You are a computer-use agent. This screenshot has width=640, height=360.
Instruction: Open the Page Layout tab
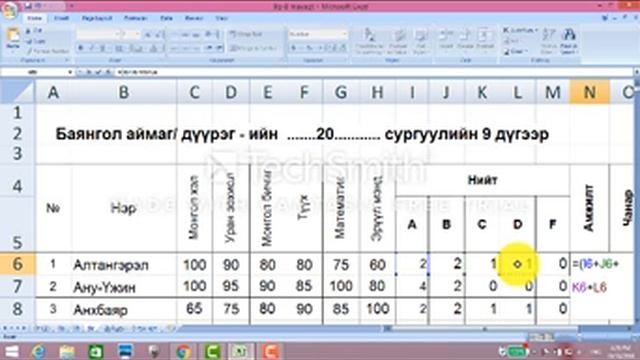click(97, 18)
